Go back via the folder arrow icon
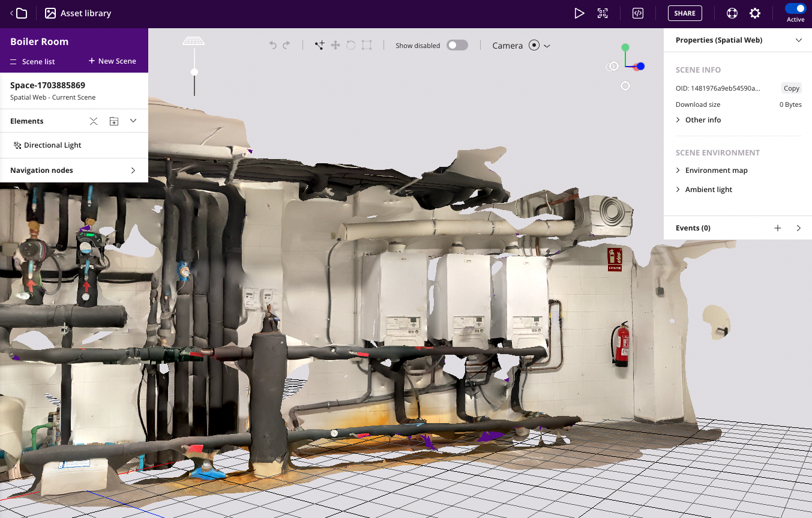The width and height of the screenshot is (812, 518). 19,13
